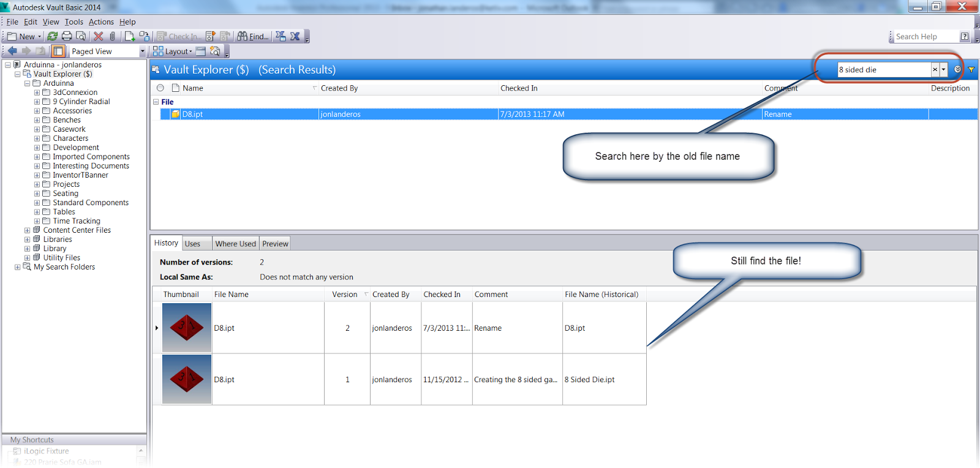
Task: Click the Up one level folder icon
Action: (40, 51)
